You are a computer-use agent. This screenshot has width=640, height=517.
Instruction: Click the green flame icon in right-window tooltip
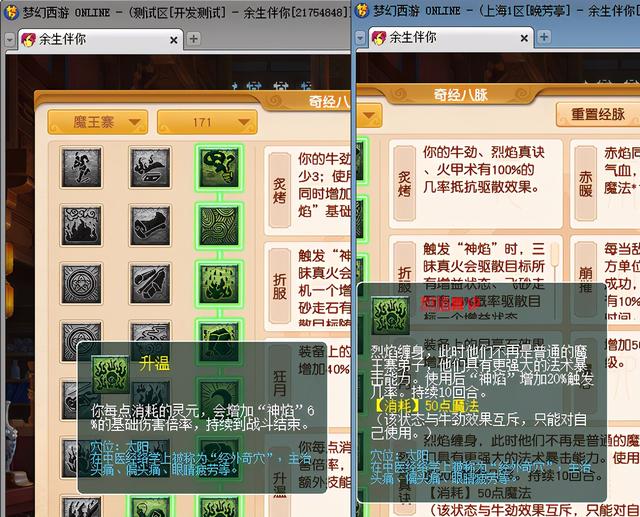click(x=390, y=316)
